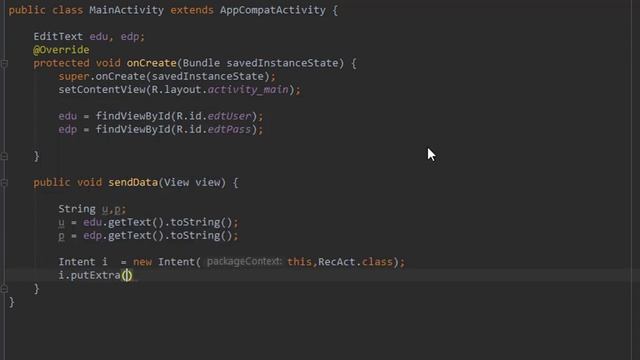Collapse the sendData method fold marker
Screen dimensions: 640x360
(4, 183)
